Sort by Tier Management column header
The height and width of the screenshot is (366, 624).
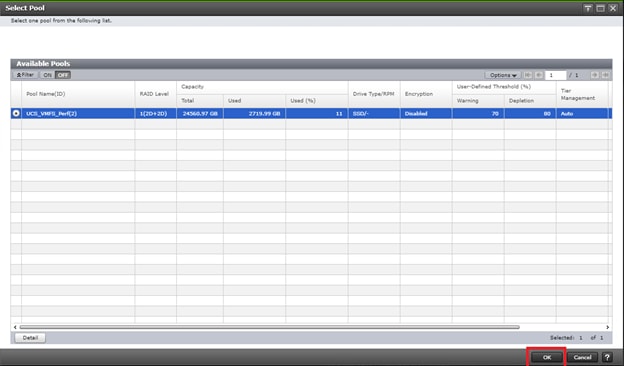point(582,94)
